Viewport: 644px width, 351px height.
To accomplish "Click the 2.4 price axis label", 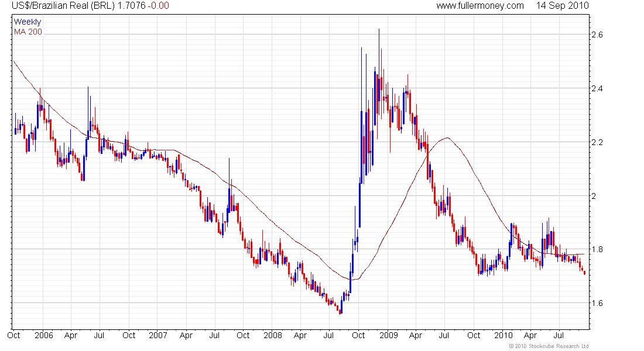I will click(x=597, y=88).
